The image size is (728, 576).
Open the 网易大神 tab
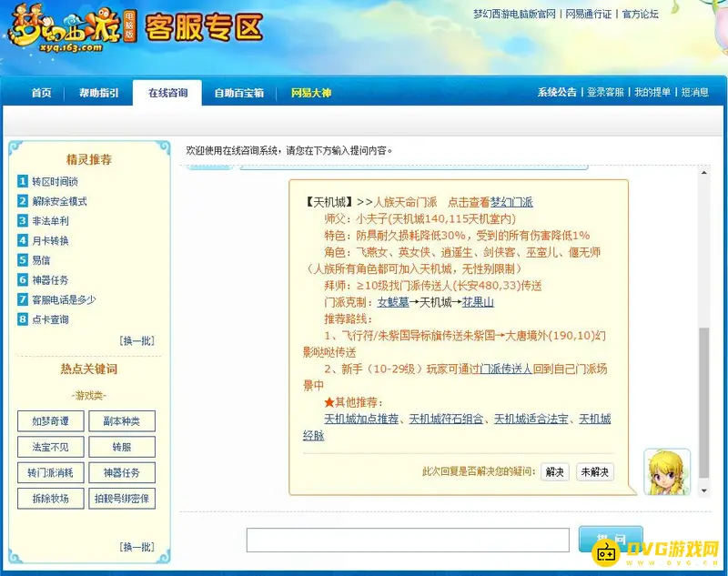pos(311,93)
